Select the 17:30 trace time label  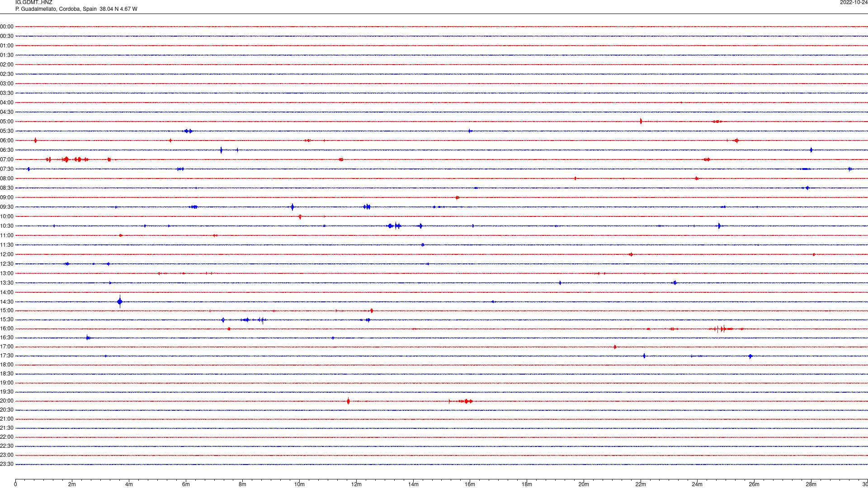coord(7,356)
